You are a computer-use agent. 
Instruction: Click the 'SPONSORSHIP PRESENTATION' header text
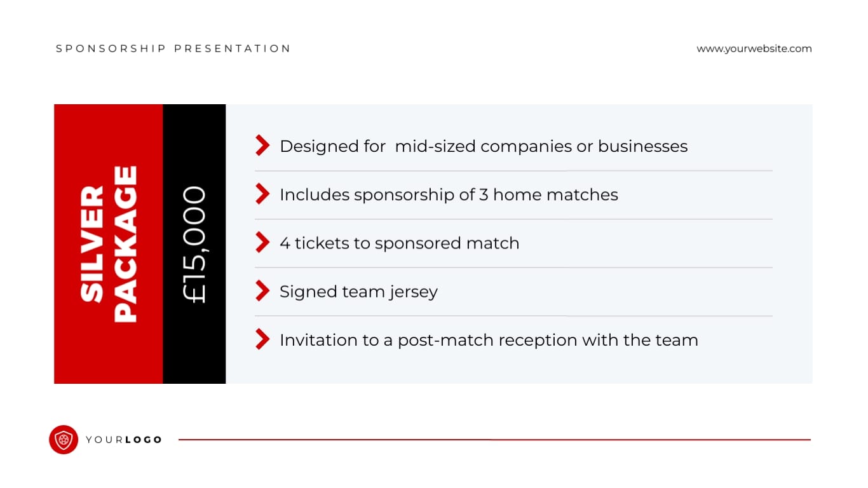click(173, 48)
